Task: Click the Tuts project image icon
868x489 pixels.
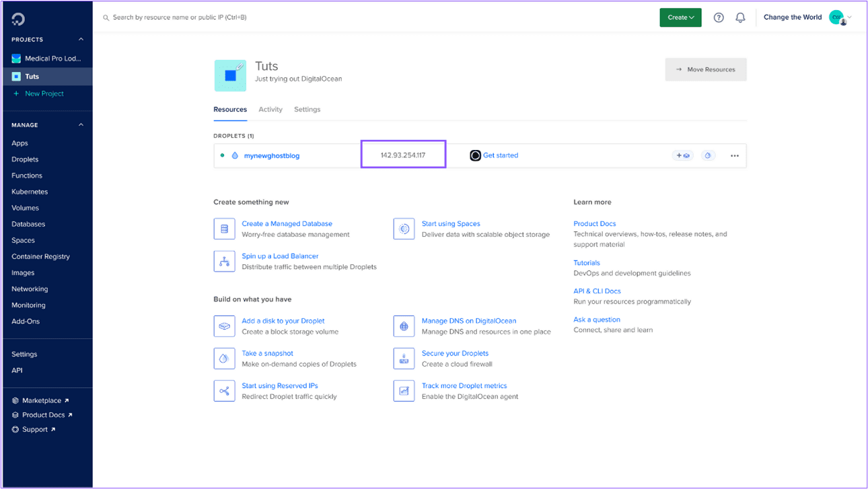Action: click(230, 75)
